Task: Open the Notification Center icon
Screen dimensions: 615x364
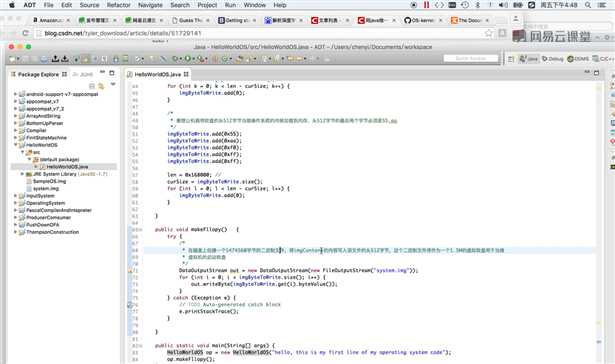Action: pos(602,5)
